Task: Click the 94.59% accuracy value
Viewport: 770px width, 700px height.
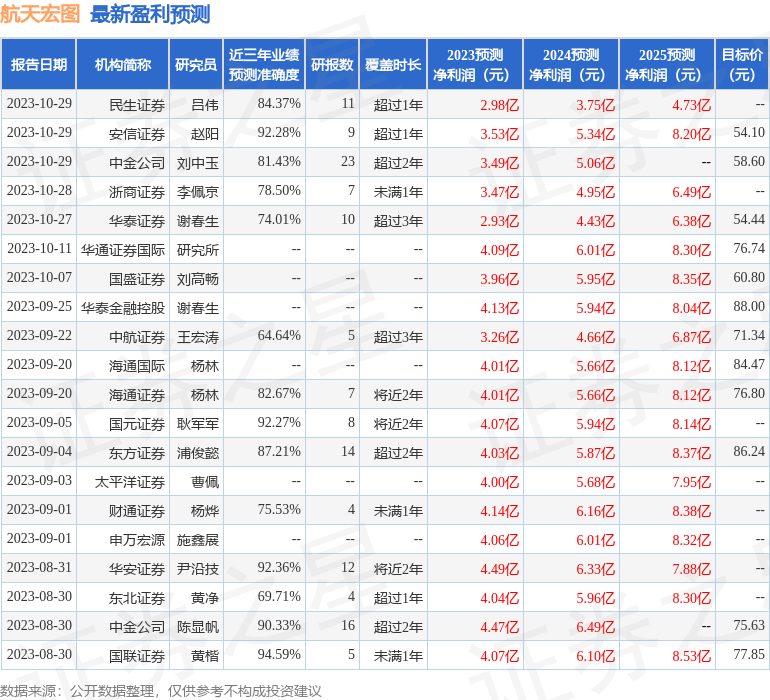Action: [279, 654]
